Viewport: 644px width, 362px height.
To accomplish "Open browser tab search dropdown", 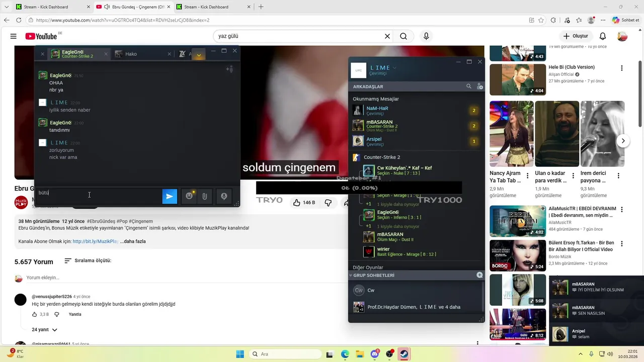I will pos(7,7).
